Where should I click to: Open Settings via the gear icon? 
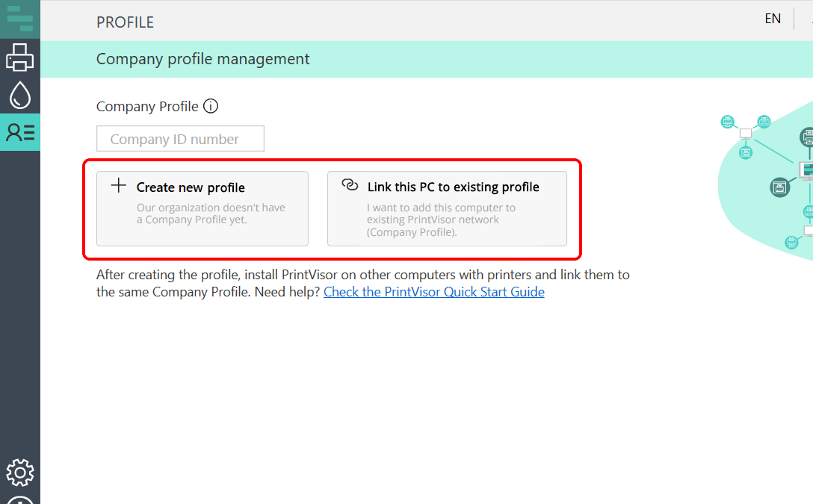coord(20,472)
